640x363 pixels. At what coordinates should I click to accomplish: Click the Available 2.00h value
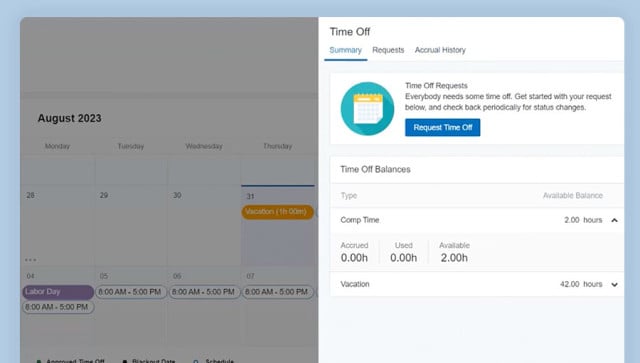[x=454, y=258]
